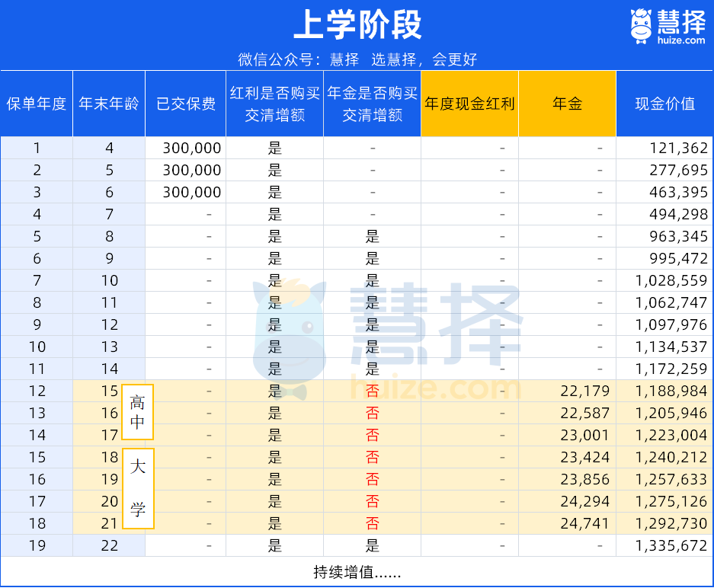Viewport: 714px width, 588px height.
Task: Toggle 是 annuity option for policy year 19
Action: pos(373,545)
